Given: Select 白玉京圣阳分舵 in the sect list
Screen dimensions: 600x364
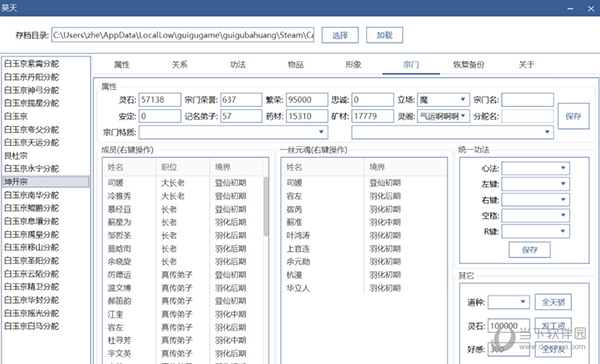Looking at the screenshot, I should click(45, 261).
